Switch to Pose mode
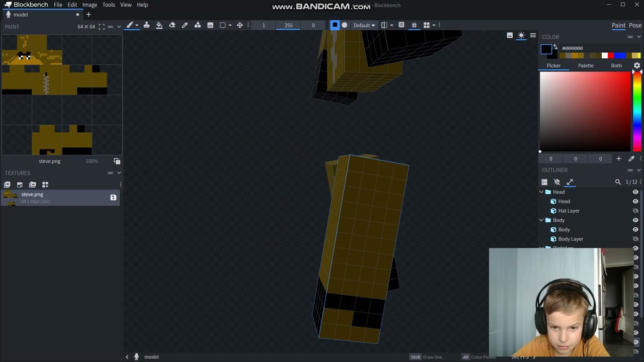The width and height of the screenshot is (644, 362). click(x=635, y=25)
